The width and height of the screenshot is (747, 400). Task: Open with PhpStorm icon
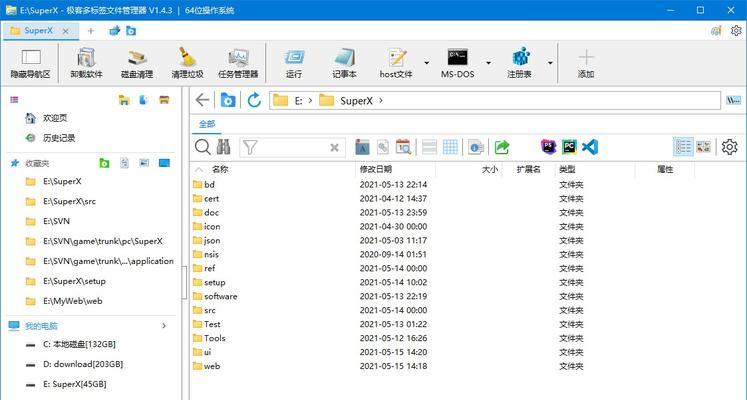548,147
